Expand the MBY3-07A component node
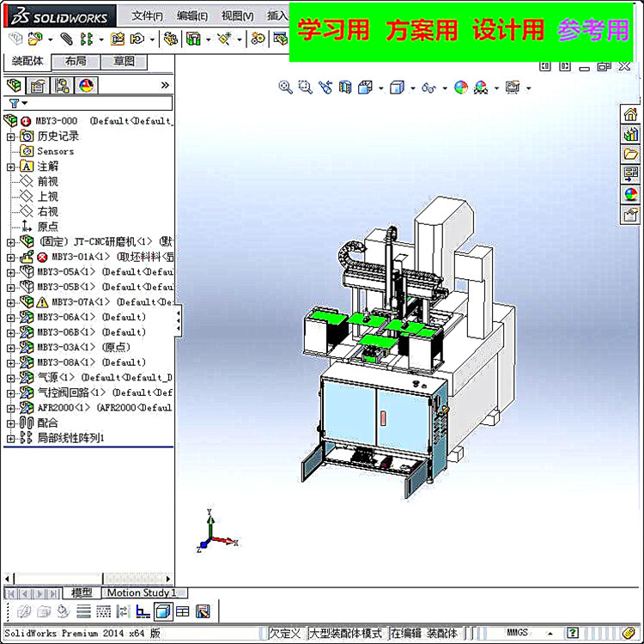The width and height of the screenshot is (644, 644). [x=10, y=303]
